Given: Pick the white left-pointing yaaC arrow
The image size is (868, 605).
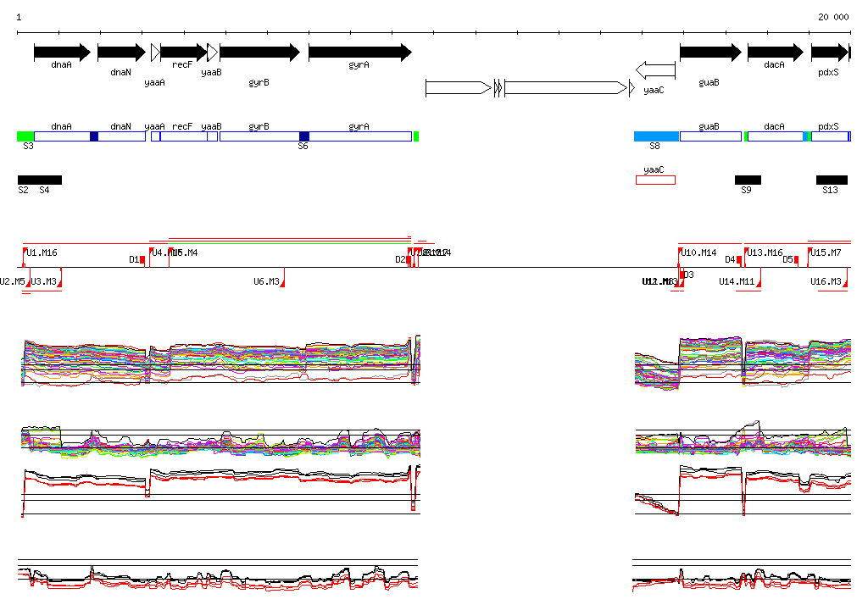Looking at the screenshot, I should click(655, 69).
